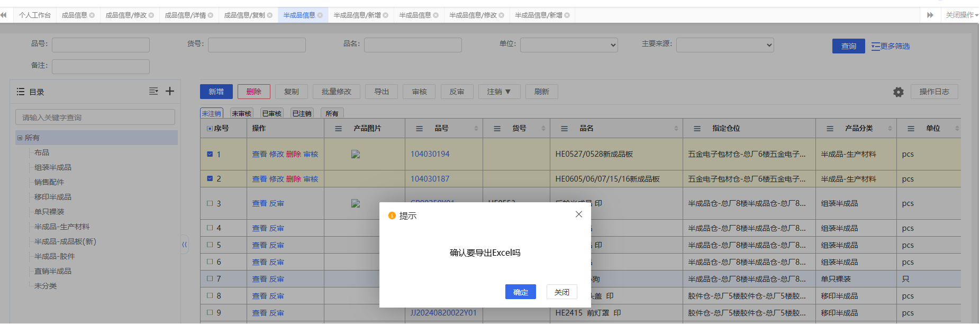Click the side panel collapse handle arrow

click(x=184, y=245)
